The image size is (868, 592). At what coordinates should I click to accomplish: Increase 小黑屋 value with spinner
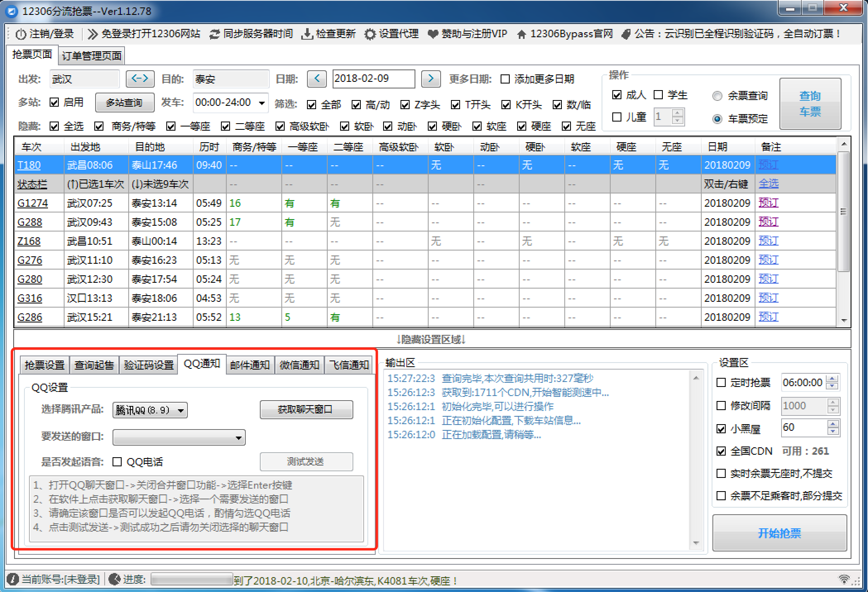[833, 424]
